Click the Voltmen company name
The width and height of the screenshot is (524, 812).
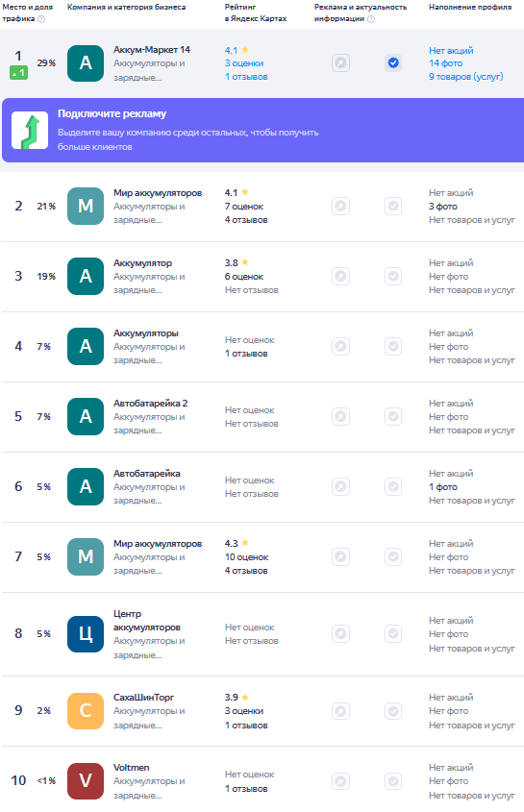point(131,768)
